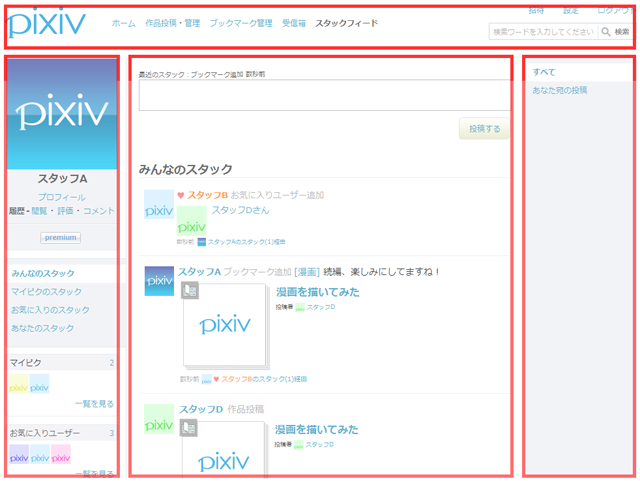Click light-blue pixiv avatar under マイピク

(x=40, y=384)
